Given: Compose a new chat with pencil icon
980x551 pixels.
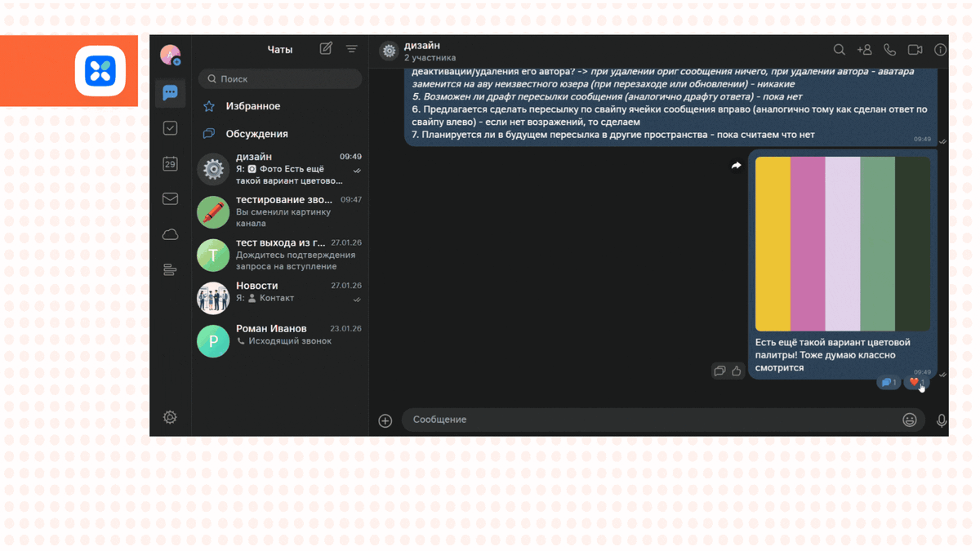Looking at the screenshot, I should (326, 49).
